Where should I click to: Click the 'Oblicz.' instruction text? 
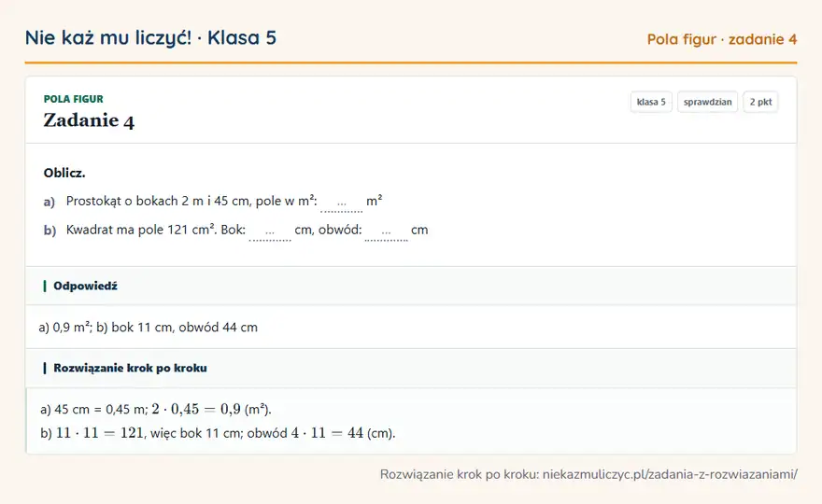click(x=64, y=173)
